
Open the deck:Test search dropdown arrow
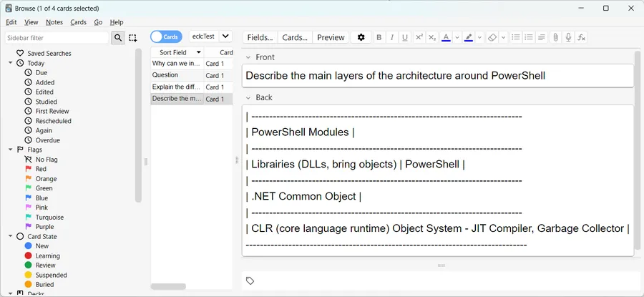click(225, 36)
